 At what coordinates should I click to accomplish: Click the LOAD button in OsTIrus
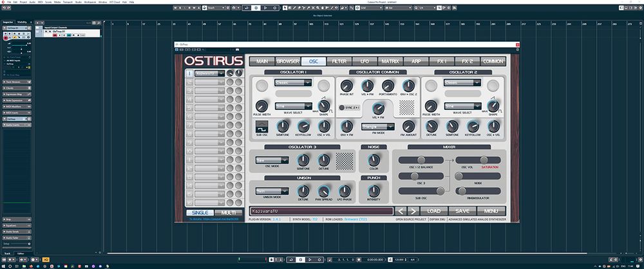(x=433, y=211)
